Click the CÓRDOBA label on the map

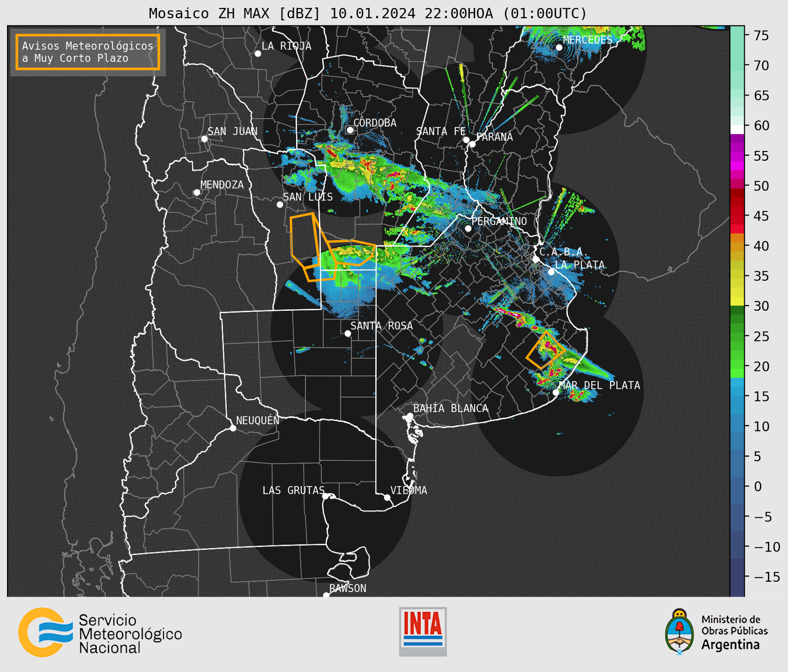point(375,123)
